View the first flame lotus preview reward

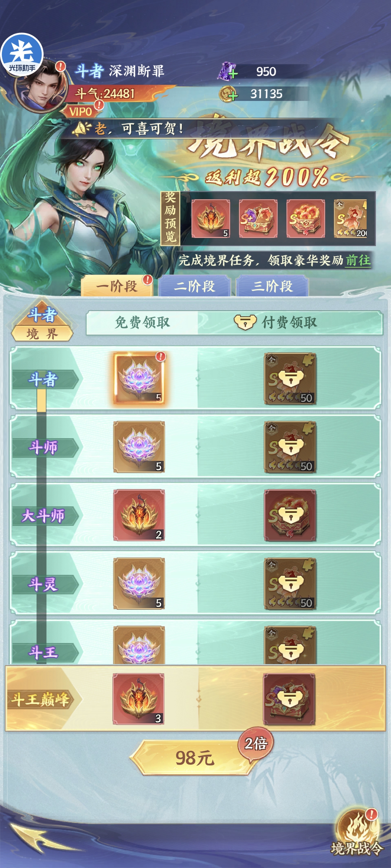pos(211,218)
